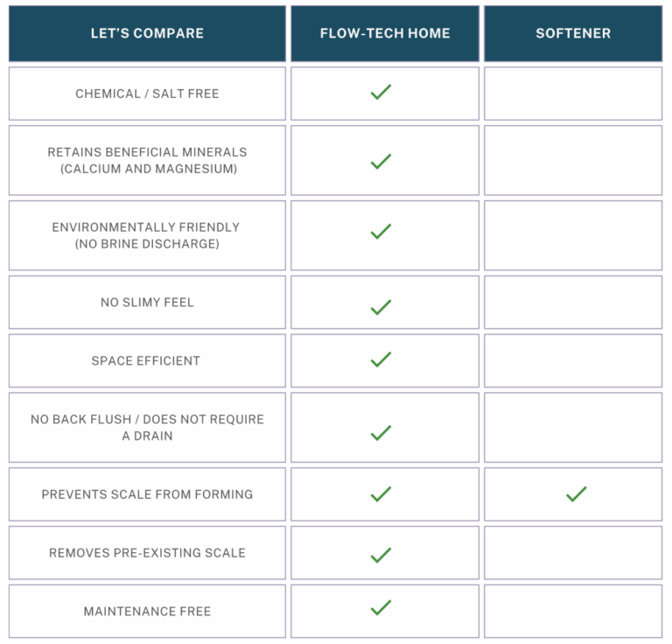
Task: Click Flow-Tech checkmark for Maintenance Free
Action: pyautogui.click(x=381, y=607)
